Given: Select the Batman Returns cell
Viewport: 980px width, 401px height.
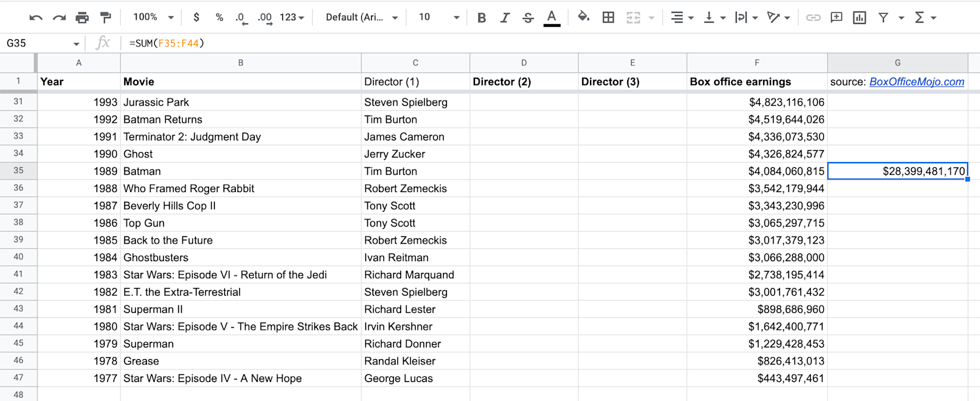Looking at the screenshot, I should [x=241, y=120].
